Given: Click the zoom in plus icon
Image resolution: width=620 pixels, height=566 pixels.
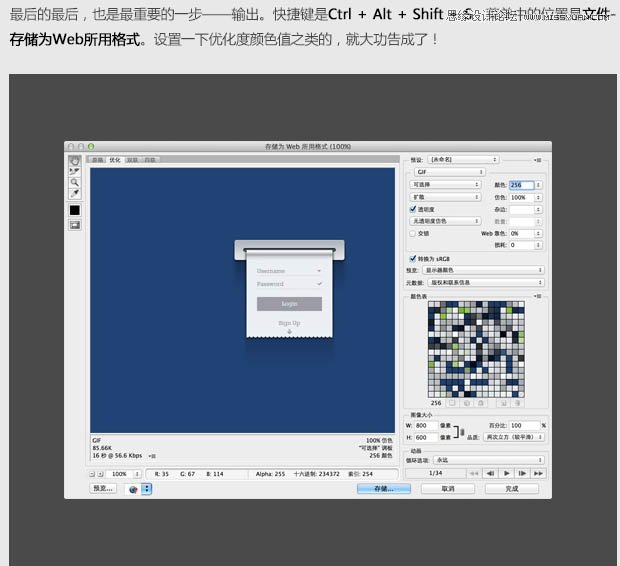Looking at the screenshot, I should 100,474.
